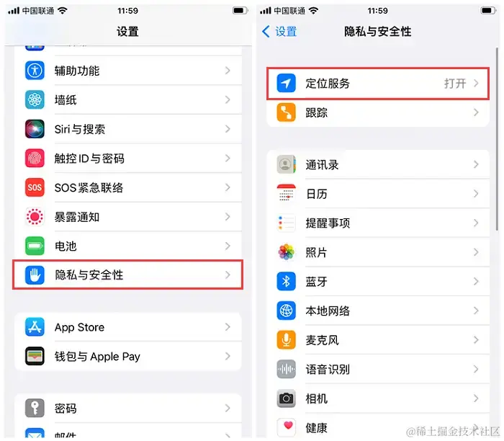This screenshot has height=441, width=504.
Task: Open the Wallpaper (墙纸) flower icon
Action: coord(35,99)
